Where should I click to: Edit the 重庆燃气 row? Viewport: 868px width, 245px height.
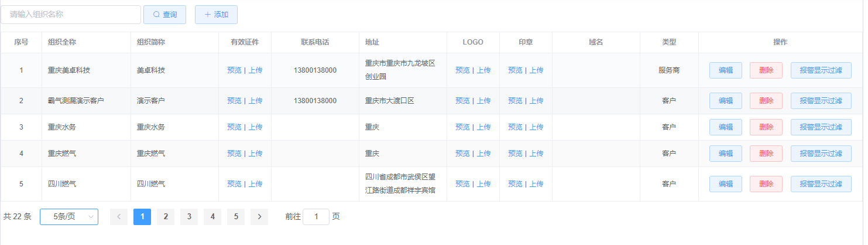pyautogui.click(x=725, y=154)
